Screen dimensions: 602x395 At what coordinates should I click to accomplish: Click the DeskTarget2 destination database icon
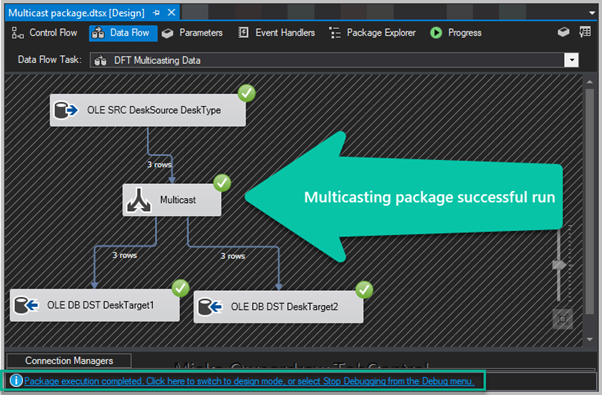(x=210, y=307)
